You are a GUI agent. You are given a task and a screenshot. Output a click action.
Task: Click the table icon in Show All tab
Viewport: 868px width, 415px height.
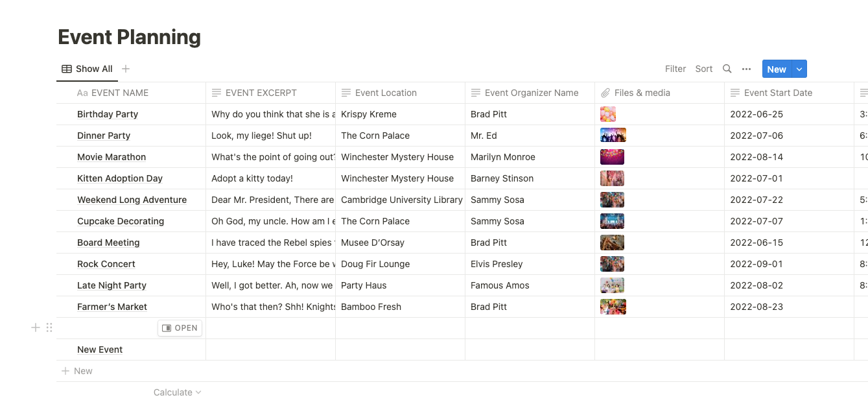point(67,69)
